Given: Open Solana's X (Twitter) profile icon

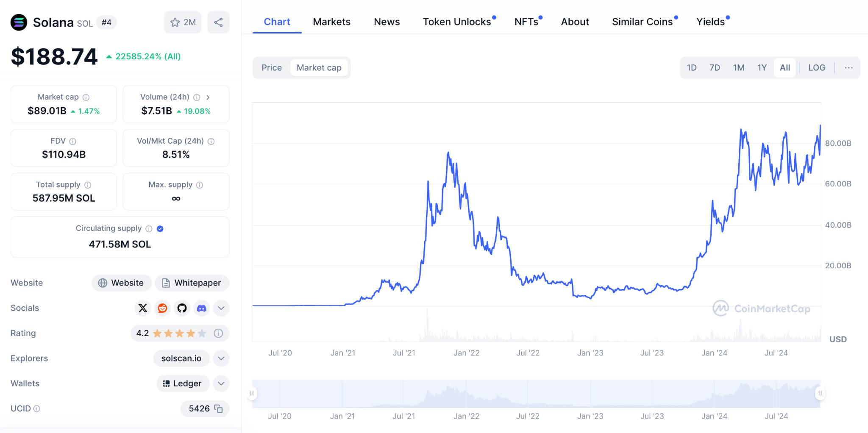Looking at the screenshot, I should click(143, 308).
